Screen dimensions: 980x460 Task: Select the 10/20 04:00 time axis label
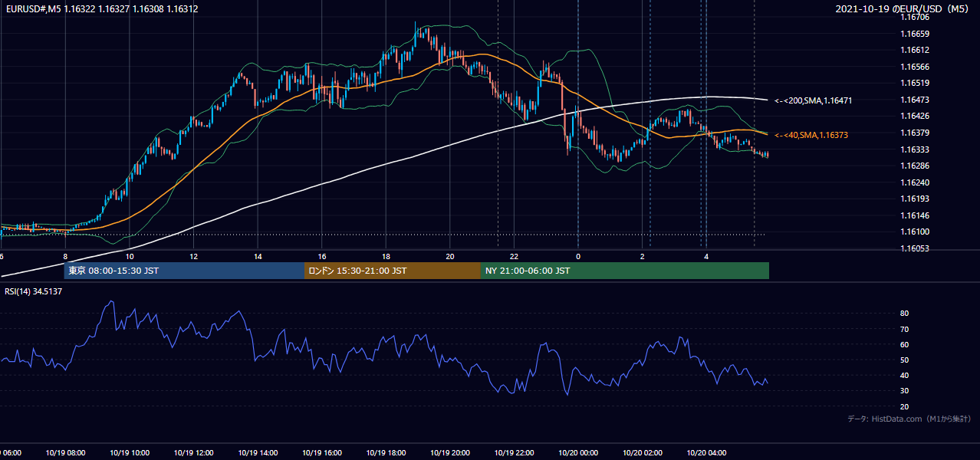click(x=705, y=453)
